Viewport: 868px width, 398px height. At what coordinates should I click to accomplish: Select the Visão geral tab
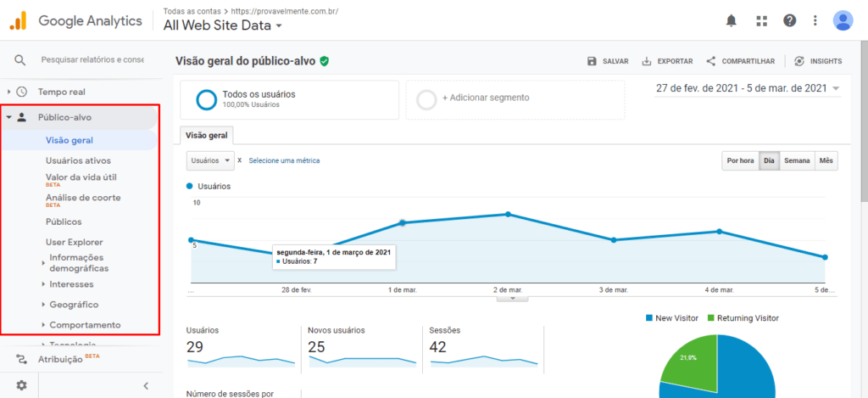click(x=207, y=135)
